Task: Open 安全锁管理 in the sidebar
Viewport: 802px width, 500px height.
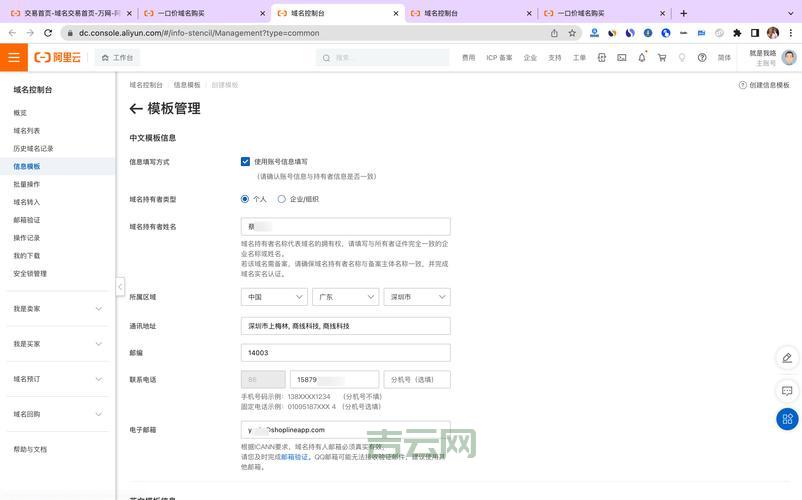Action: point(30,274)
